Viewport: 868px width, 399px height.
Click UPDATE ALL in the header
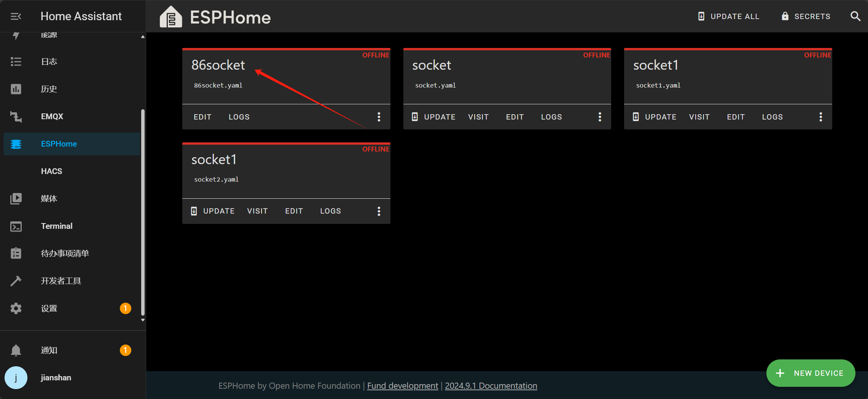coord(729,16)
